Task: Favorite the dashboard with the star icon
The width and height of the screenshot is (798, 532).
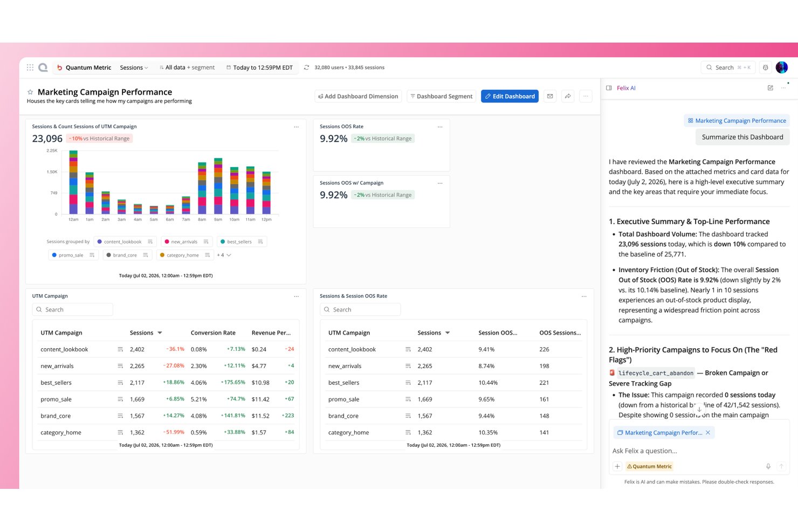Action: click(30, 92)
